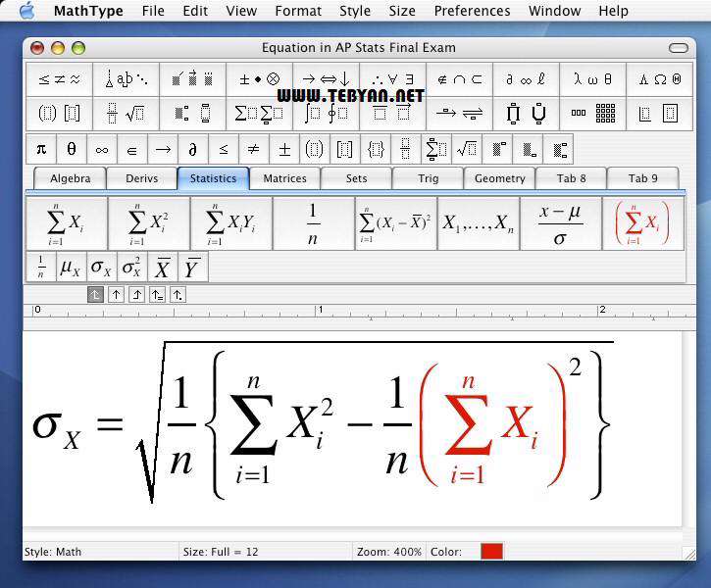
Task: Switch to the Trig tab
Action: coord(428,178)
